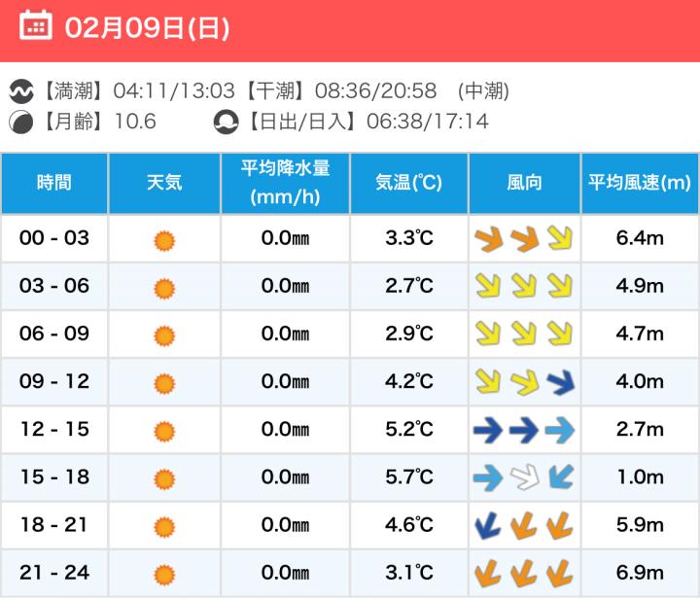Click middle wind arrow in 03 - 06 row
This screenshot has width=700, height=600.
pos(524,286)
